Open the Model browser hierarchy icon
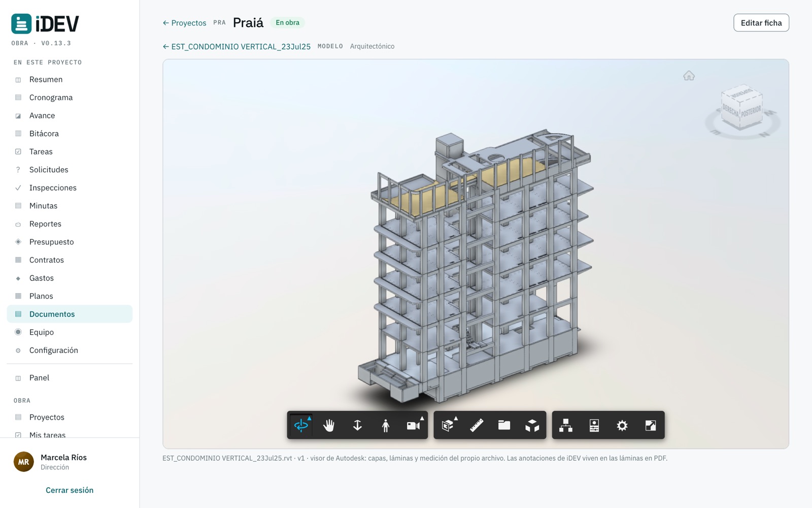Image resolution: width=812 pixels, height=508 pixels. [x=566, y=425]
